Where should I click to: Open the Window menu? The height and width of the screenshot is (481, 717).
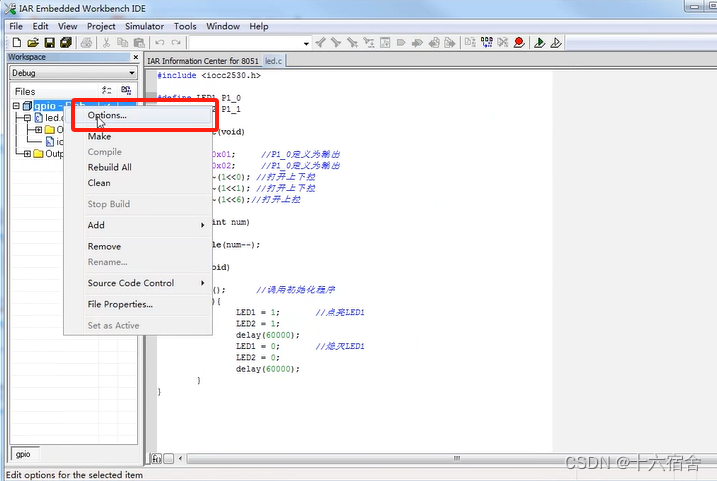tap(223, 26)
